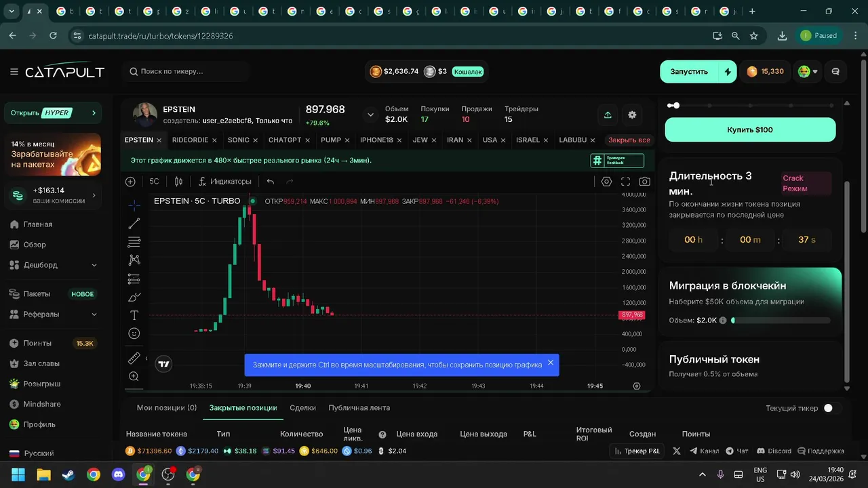Adjust the amount slider handle
The image size is (868, 488).
[676, 106]
